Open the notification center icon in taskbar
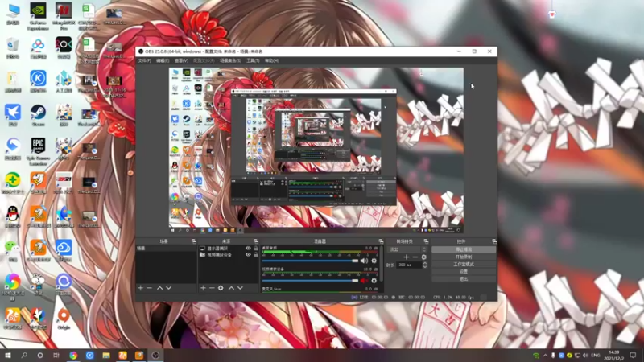644x362 pixels. click(633, 355)
